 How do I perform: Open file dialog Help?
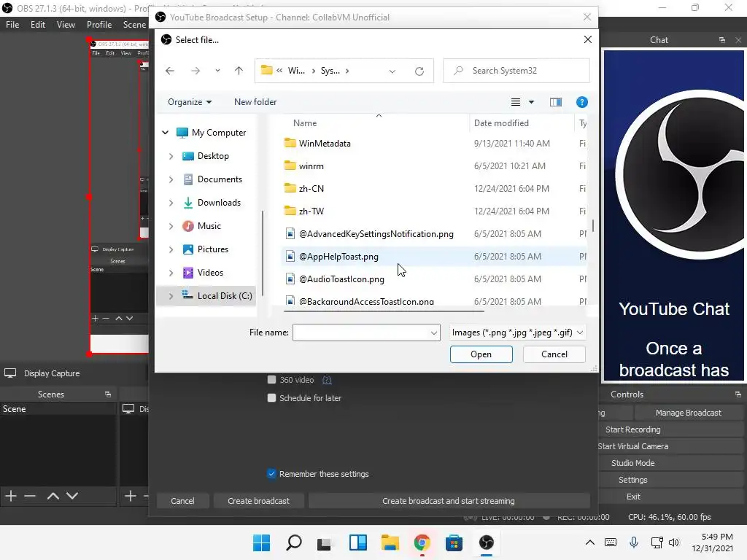coord(581,102)
